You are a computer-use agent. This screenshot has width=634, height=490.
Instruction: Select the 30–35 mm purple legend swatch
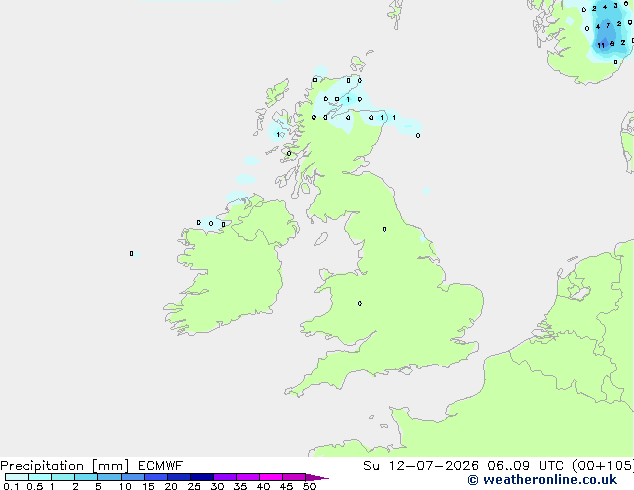click(x=225, y=477)
